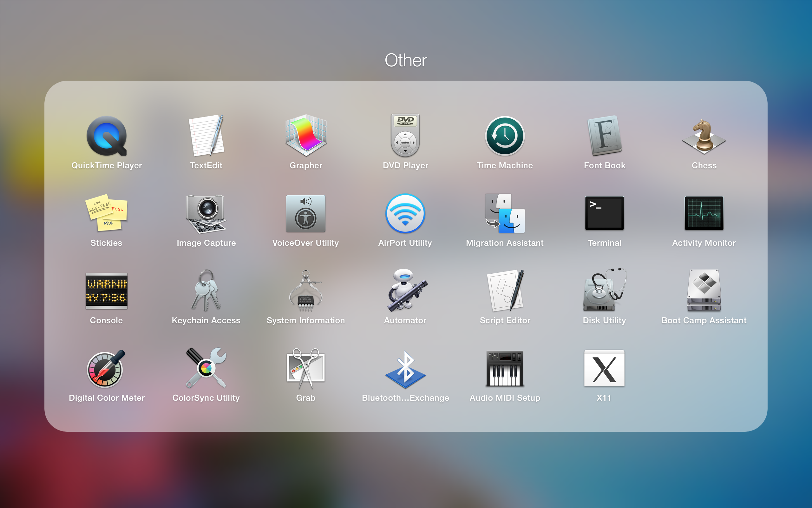Open AirPort Utility Wi-Fi icon
The image size is (812, 508).
click(x=405, y=213)
